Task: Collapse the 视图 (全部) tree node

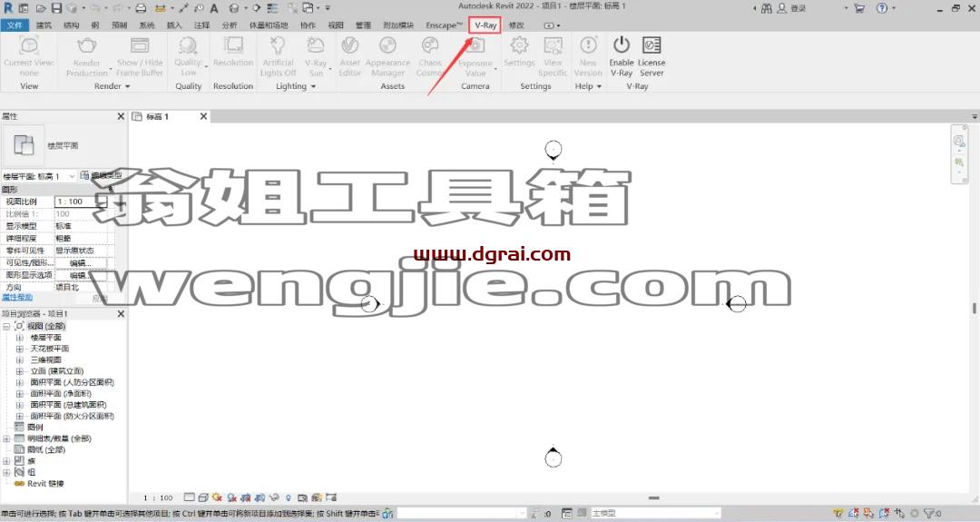Action: (6, 326)
